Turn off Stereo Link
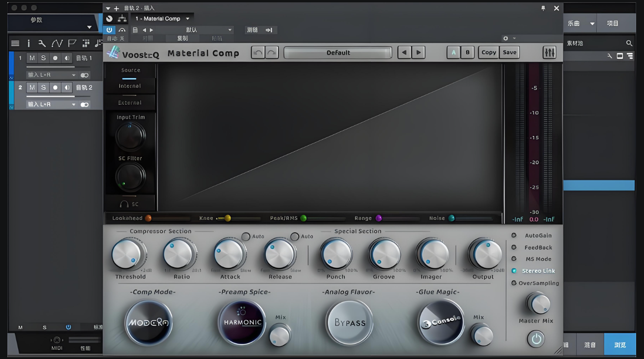The width and height of the screenshot is (644, 359). 514,271
